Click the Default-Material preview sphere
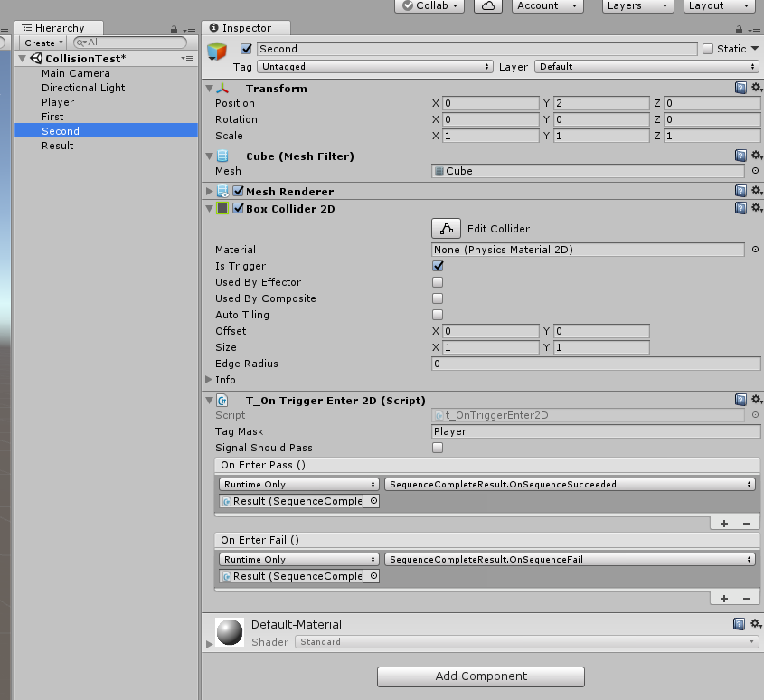Image resolution: width=764 pixels, height=700 pixels. [x=230, y=632]
